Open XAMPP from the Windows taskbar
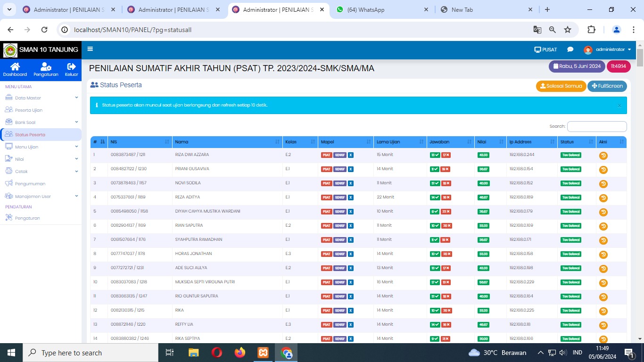The image size is (644, 362). [263, 353]
